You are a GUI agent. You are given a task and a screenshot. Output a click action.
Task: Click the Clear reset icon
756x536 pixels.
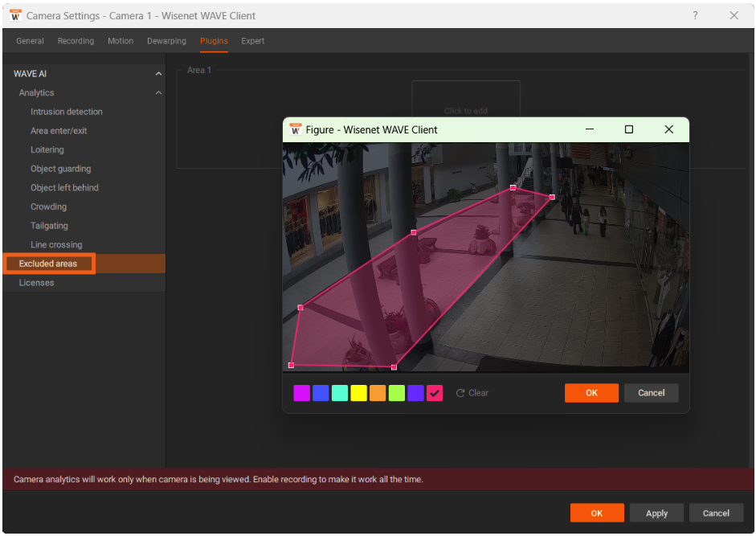click(x=460, y=393)
